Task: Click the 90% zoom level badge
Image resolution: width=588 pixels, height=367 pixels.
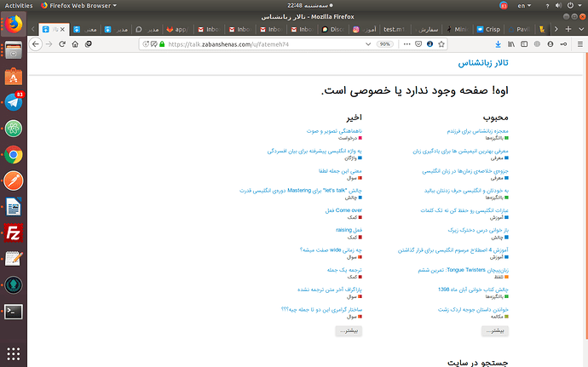Action: click(x=384, y=44)
